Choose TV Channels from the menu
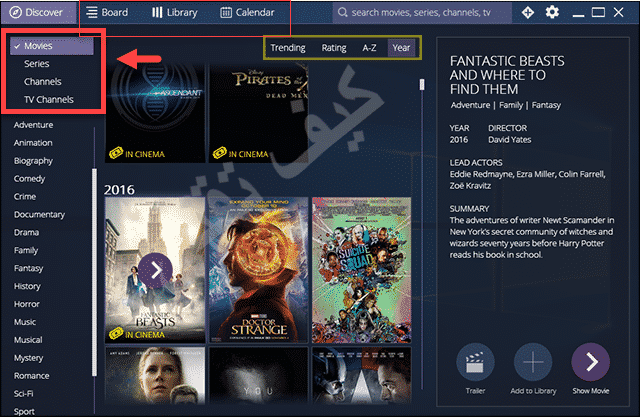Image resolution: width=640 pixels, height=417 pixels. 49,100
